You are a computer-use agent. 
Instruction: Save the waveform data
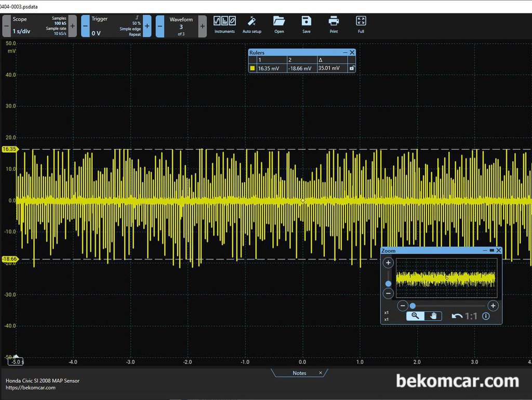[x=307, y=24]
